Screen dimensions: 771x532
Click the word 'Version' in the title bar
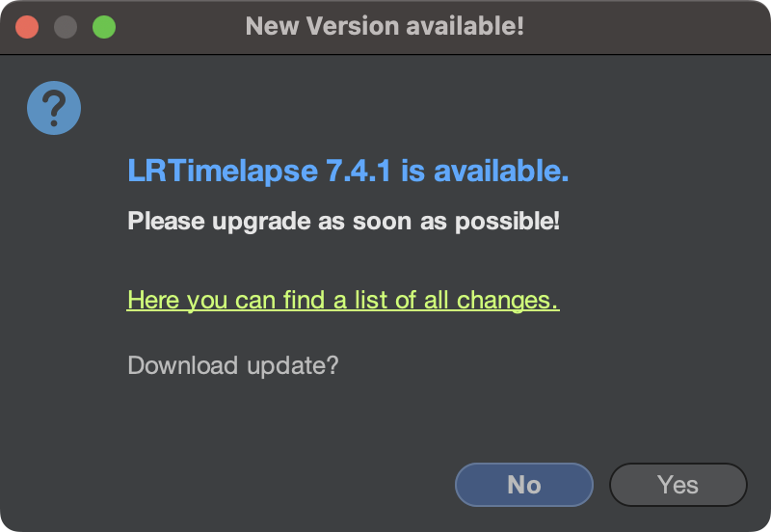point(354,26)
